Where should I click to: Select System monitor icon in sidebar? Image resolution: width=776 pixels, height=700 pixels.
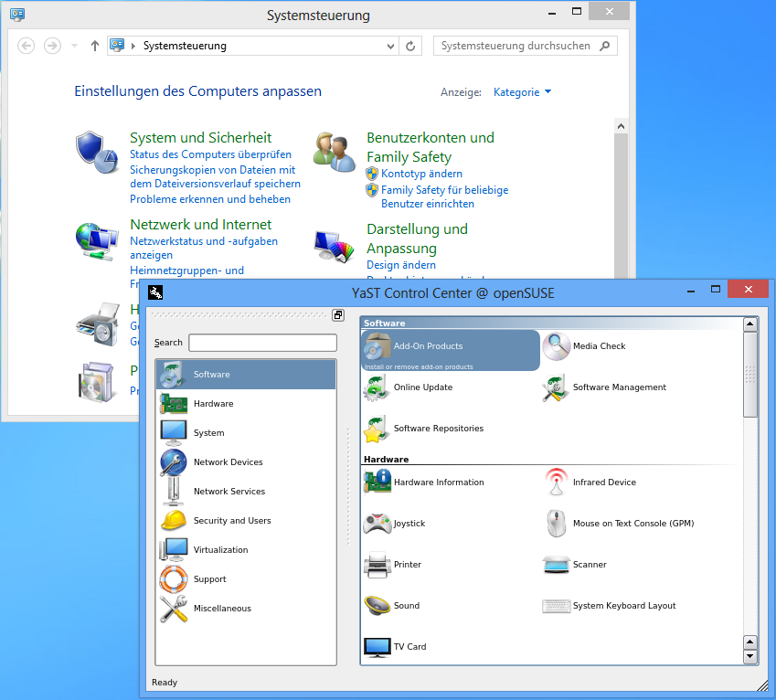point(174,433)
